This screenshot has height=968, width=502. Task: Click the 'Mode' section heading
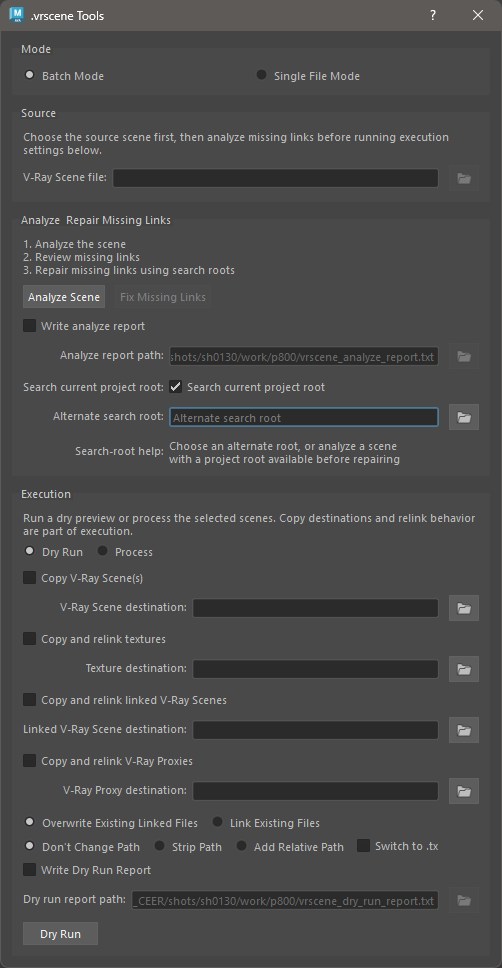pyautogui.click(x=36, y=49)
